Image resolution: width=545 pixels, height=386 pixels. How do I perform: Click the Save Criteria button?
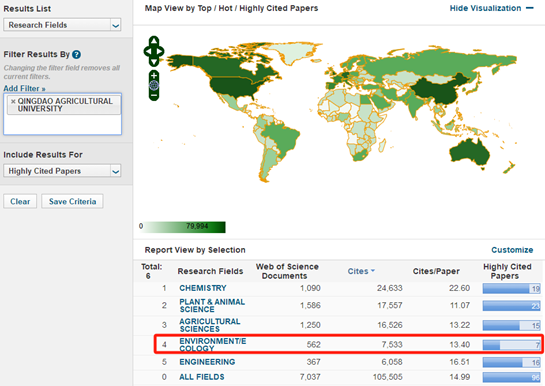(72, 202)
